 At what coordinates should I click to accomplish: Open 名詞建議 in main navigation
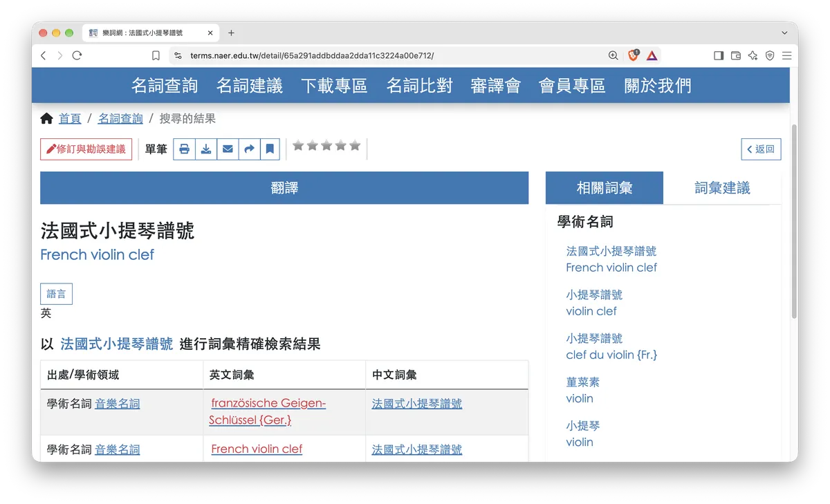[250, 86]
